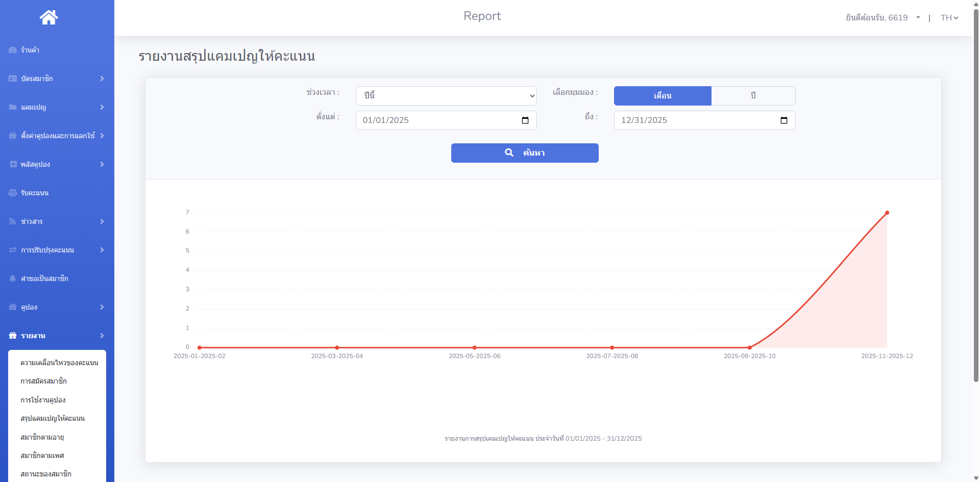Click heading รายงานสรุปแคมเปญให้คะแนน

(227, 56)
